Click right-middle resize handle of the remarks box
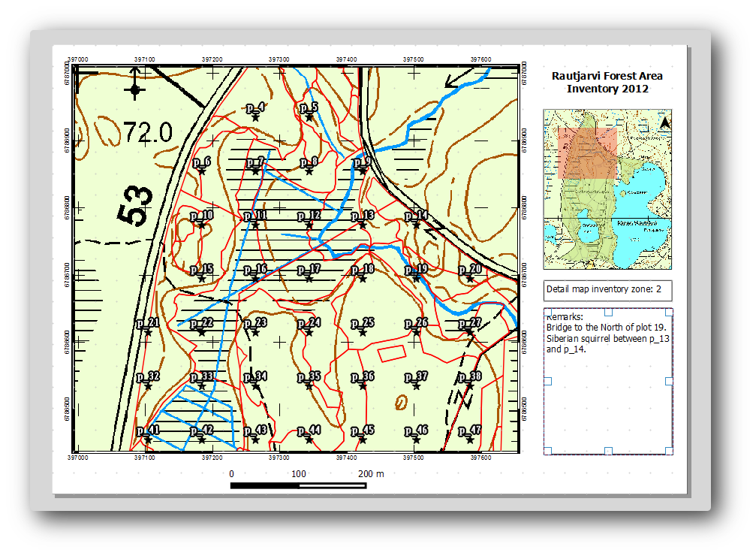The width and height of the screenshot is (756, 556). click(670, 381)
